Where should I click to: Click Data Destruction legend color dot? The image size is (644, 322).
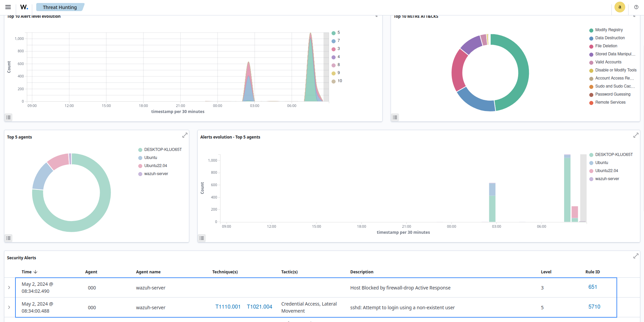[x=591, y=38]
